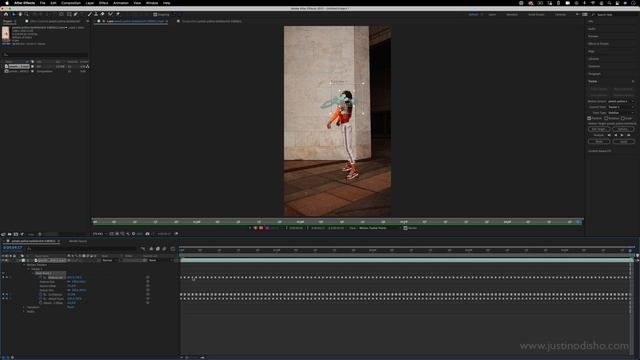
Task: Collapse the Track Point 1 group
Action: click(x=33, y=273)
